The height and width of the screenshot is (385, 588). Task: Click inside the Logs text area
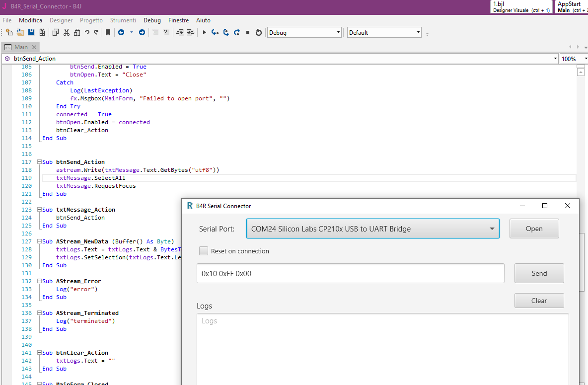click(x=382, y=349)
